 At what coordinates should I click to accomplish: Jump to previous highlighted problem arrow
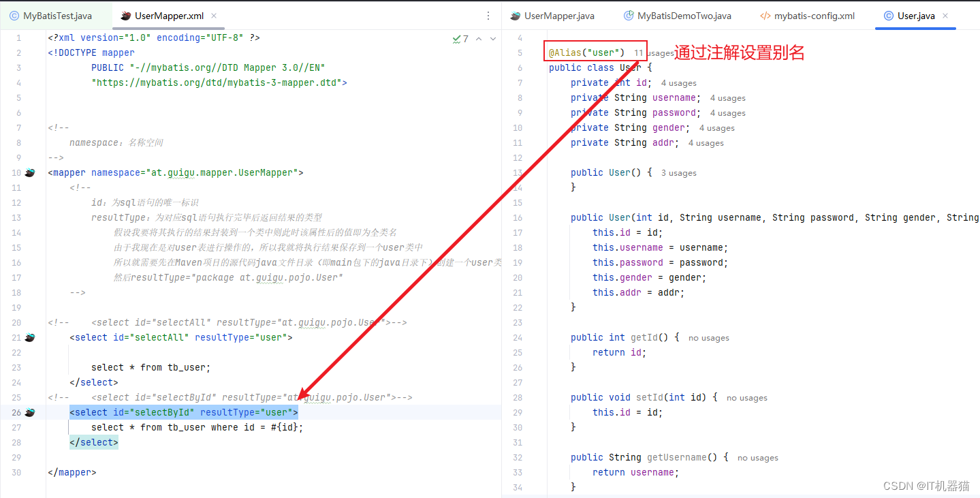tap(479, 39)
